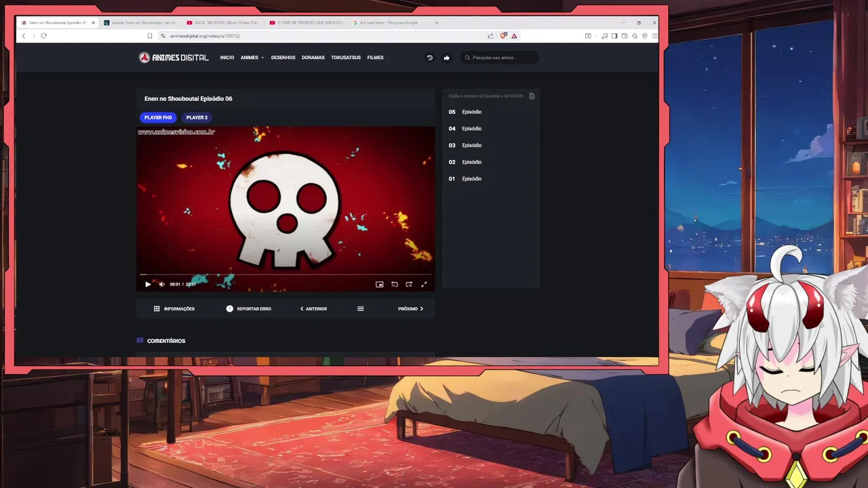Play the video with the play button
This screenshot has width=868, height=488.
tap(148, 284)
